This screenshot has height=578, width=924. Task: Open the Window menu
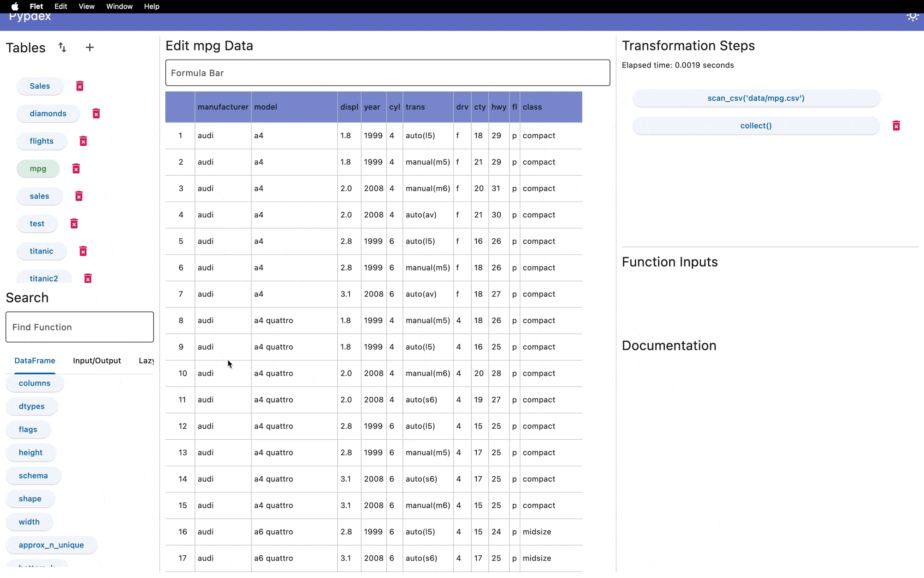(x=119, y=6)
